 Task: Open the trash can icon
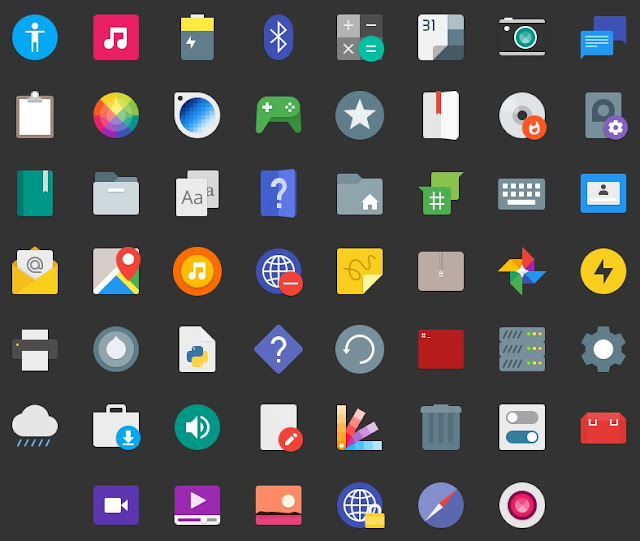pos(441,427)
